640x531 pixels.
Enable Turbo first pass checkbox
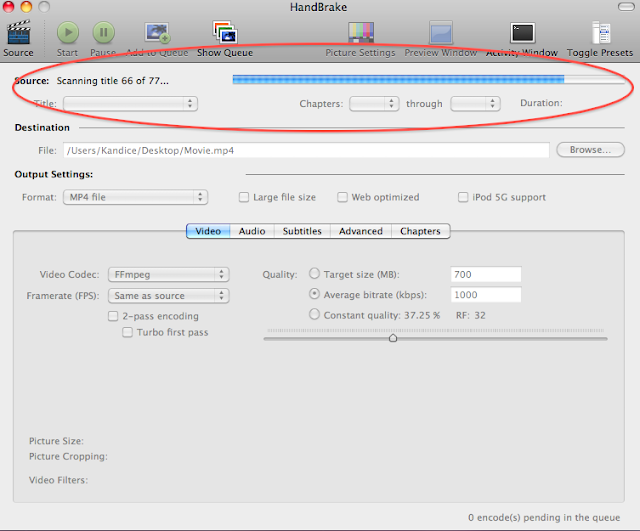[x=127, y=332]
